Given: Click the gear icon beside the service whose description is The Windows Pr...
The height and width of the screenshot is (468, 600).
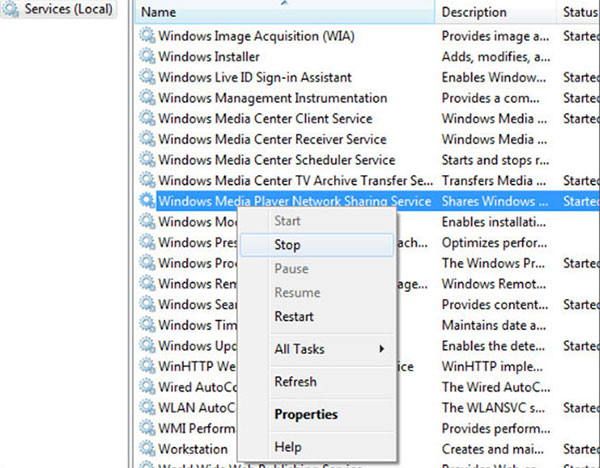Looking at the screenshot, I should click(x=147, y=263).
